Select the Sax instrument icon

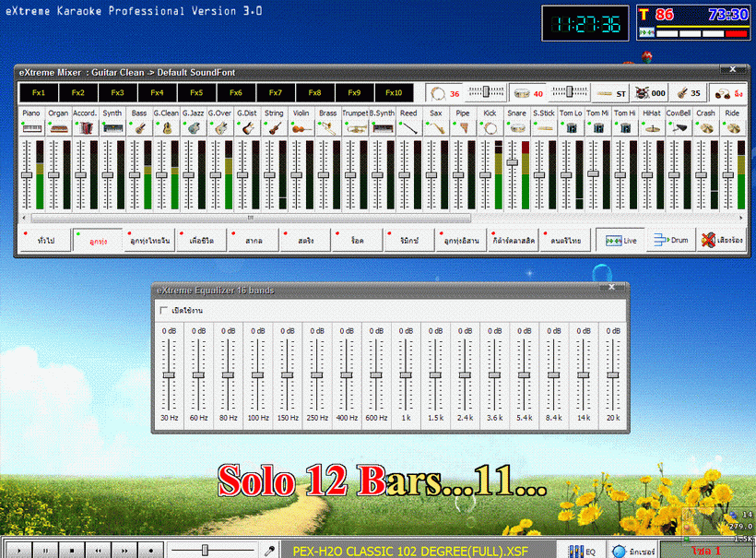coord(437,128)
